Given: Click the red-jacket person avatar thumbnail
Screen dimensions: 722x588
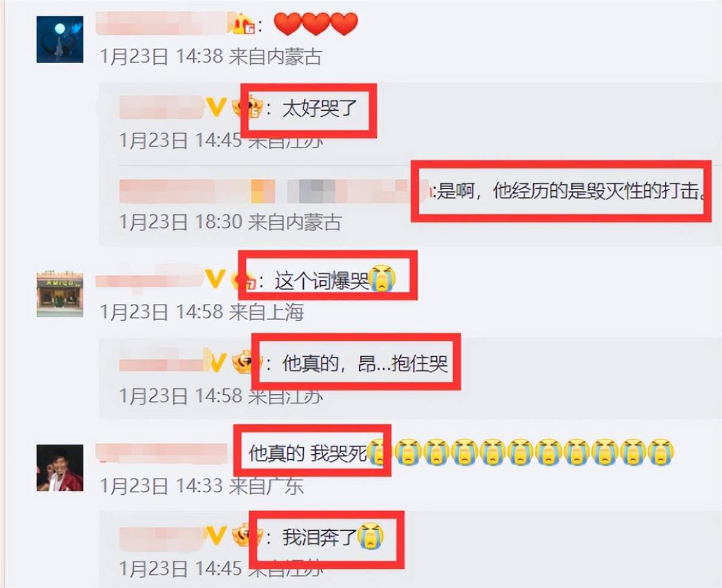Looking at the screenshot, I should [60, 468].
